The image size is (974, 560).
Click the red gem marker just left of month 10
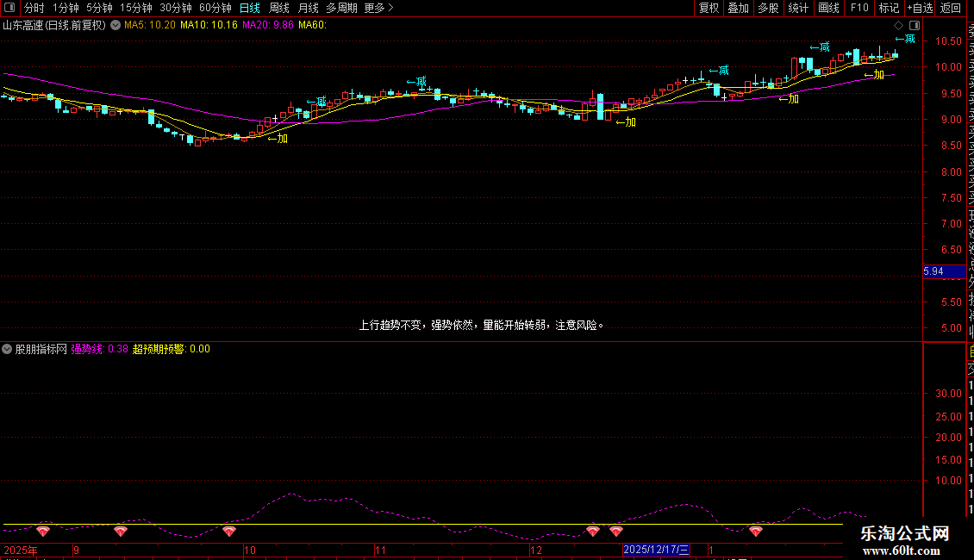point(229,532)
